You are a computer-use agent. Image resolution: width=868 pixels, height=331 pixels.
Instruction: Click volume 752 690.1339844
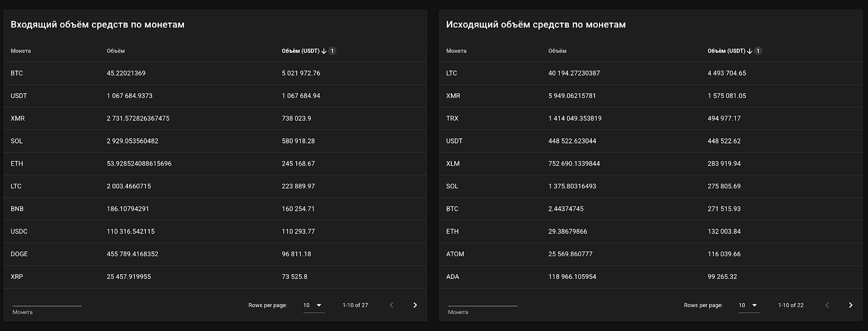574,164
